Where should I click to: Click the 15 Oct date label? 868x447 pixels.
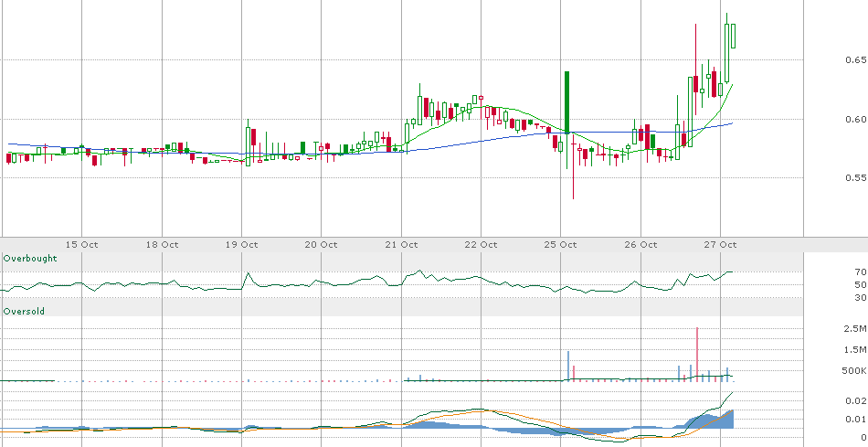point(82,245)
